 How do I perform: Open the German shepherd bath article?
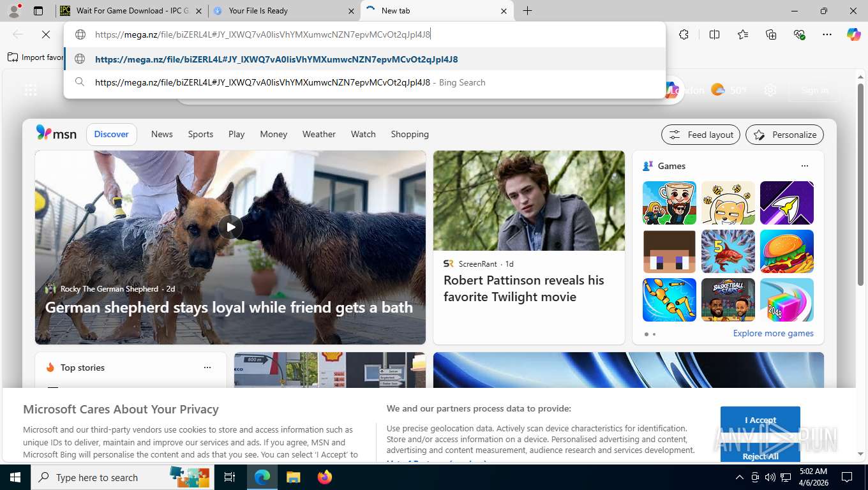(229, 308)
